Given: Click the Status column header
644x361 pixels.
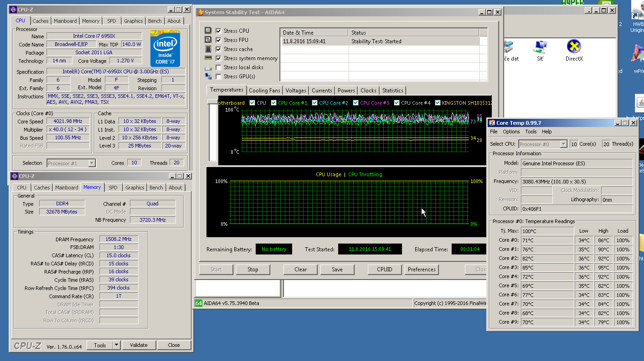Looking at the screenshot, I should tap(414, 32).
